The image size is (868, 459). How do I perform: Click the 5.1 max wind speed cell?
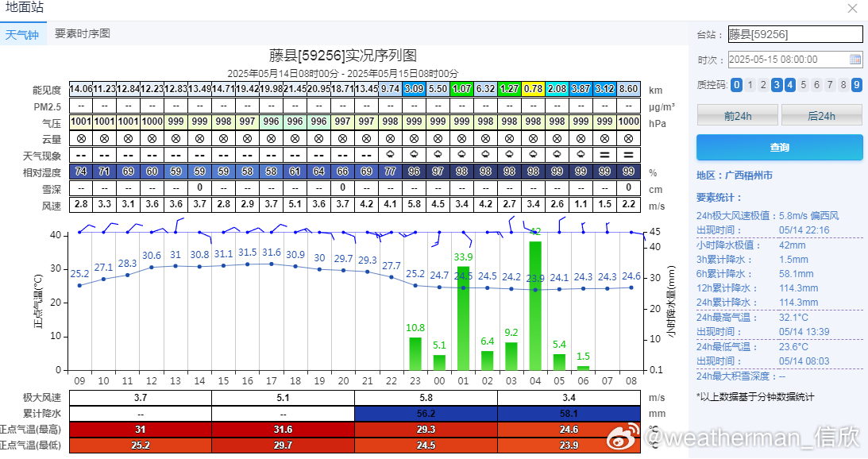pos(283,398)
